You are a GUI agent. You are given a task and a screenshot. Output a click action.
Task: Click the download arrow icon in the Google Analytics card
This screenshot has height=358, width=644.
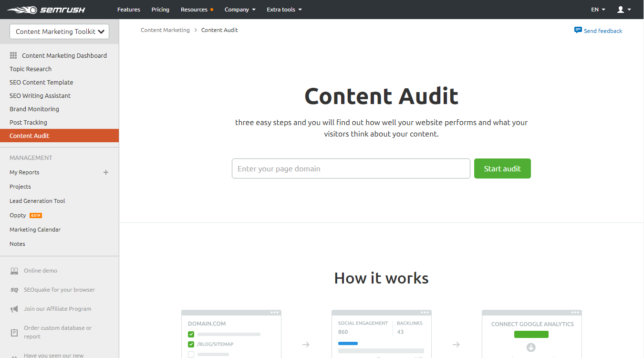[531, 347]
